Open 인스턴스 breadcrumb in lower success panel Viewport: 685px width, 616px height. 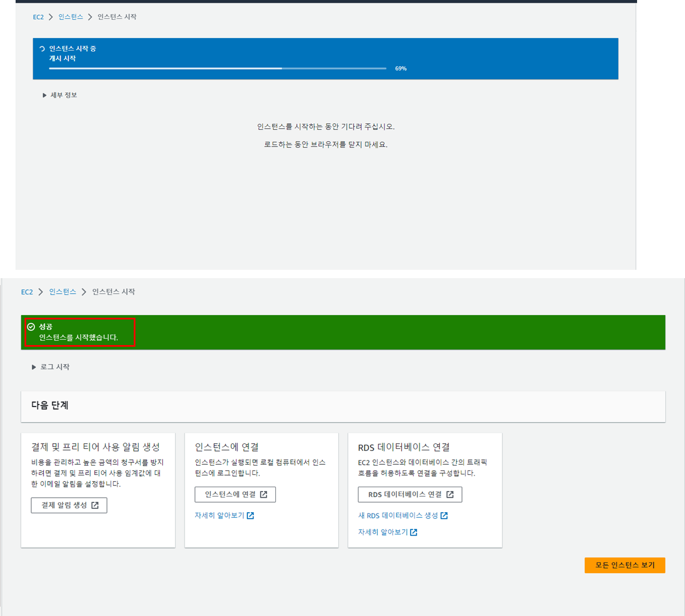point(62,292)
